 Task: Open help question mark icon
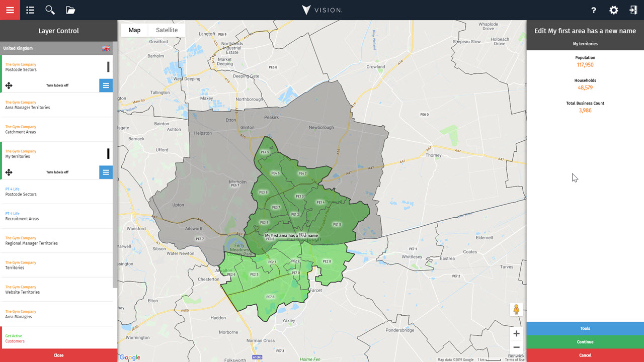click(x=594, y=10)
